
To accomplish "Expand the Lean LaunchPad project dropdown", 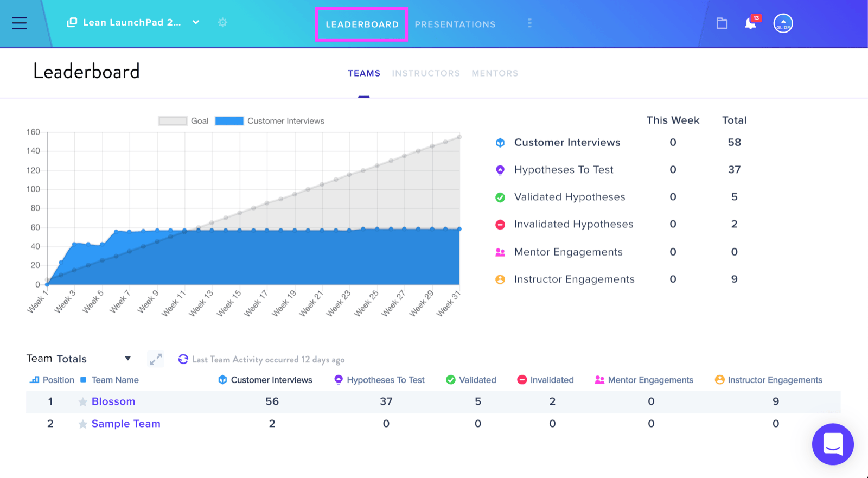I will [x=196, y=22].
